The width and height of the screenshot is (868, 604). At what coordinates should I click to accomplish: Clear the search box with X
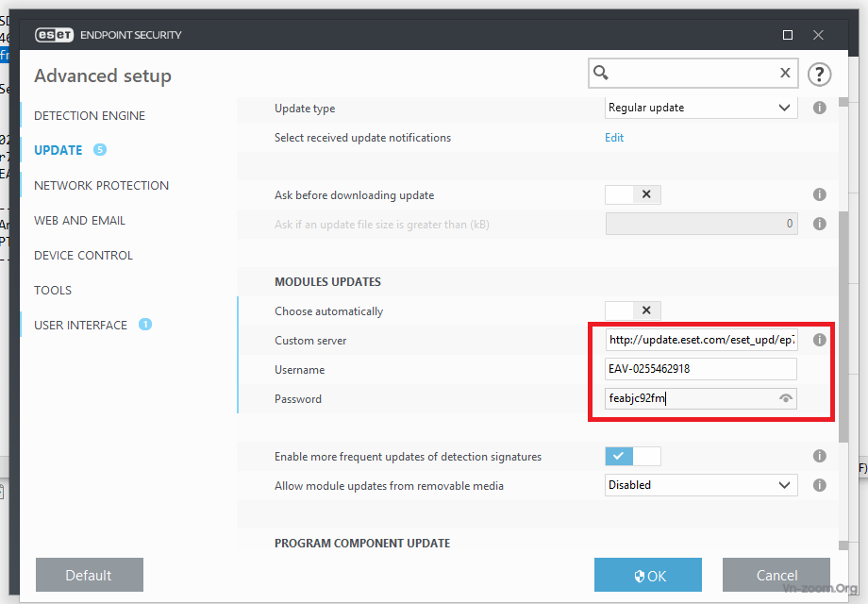[785, 73]
